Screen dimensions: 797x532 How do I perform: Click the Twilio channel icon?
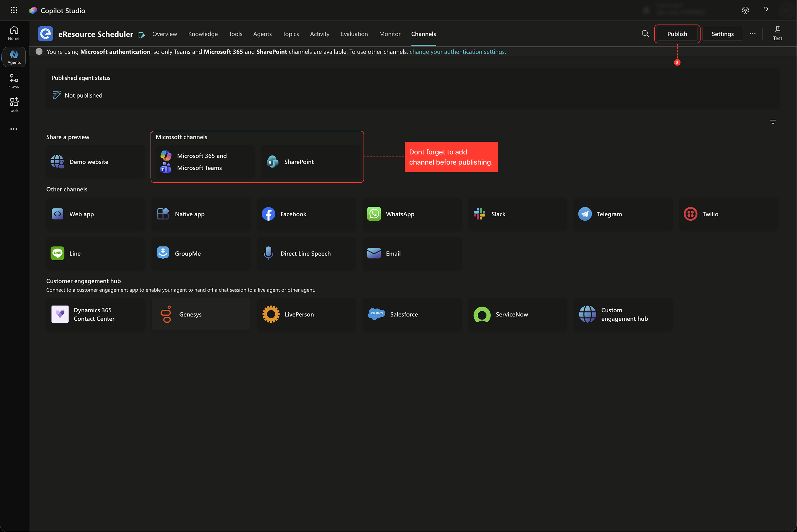click(x=690, y=214)
